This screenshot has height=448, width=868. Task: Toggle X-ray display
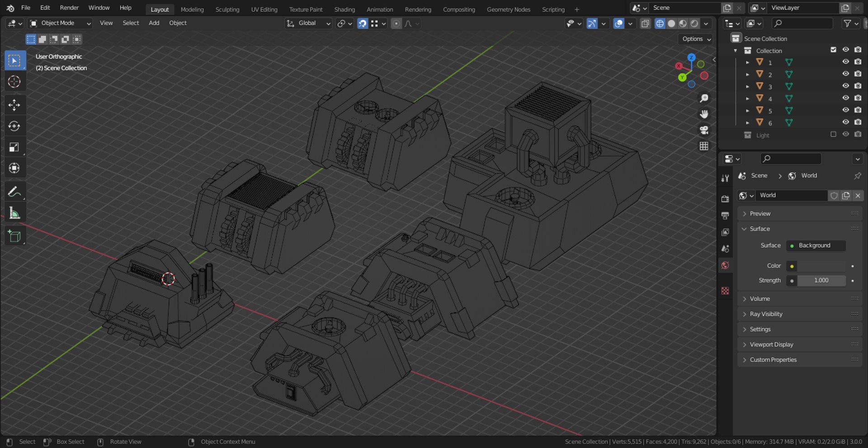[x=645, y=24]
